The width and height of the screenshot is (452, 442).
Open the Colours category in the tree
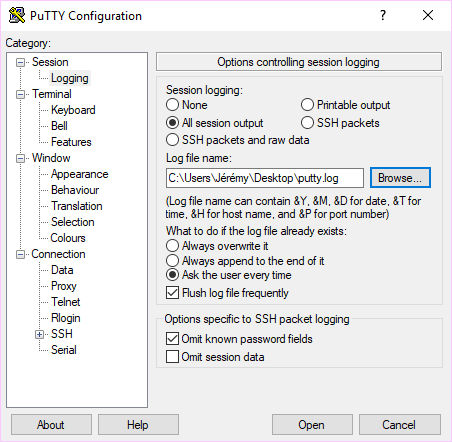(x=68, y=238)
